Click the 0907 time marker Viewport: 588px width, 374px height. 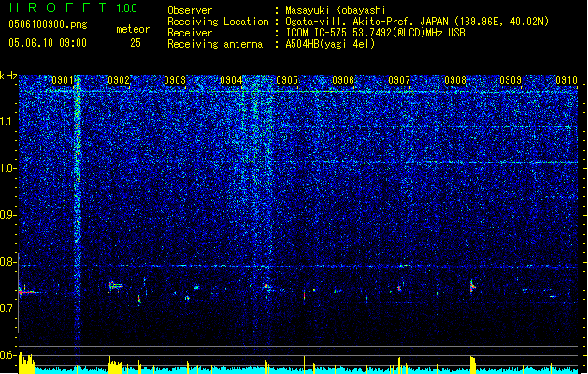point(399,80)
